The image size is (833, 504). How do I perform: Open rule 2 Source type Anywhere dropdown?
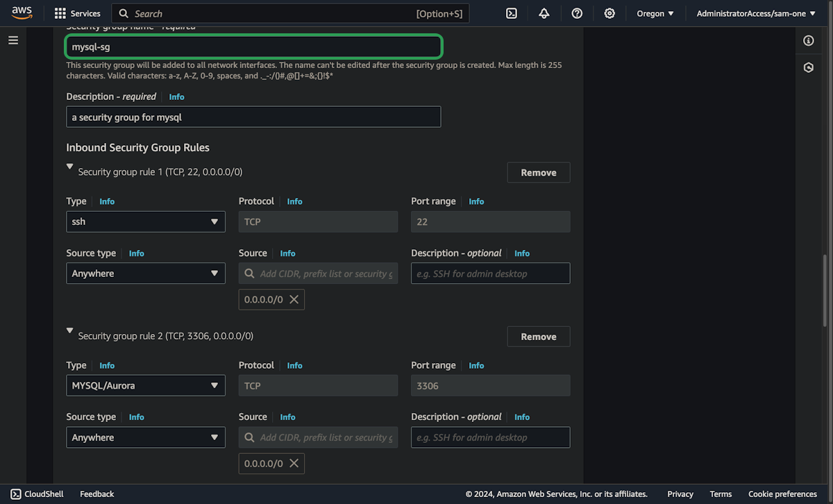coord(146,437)
